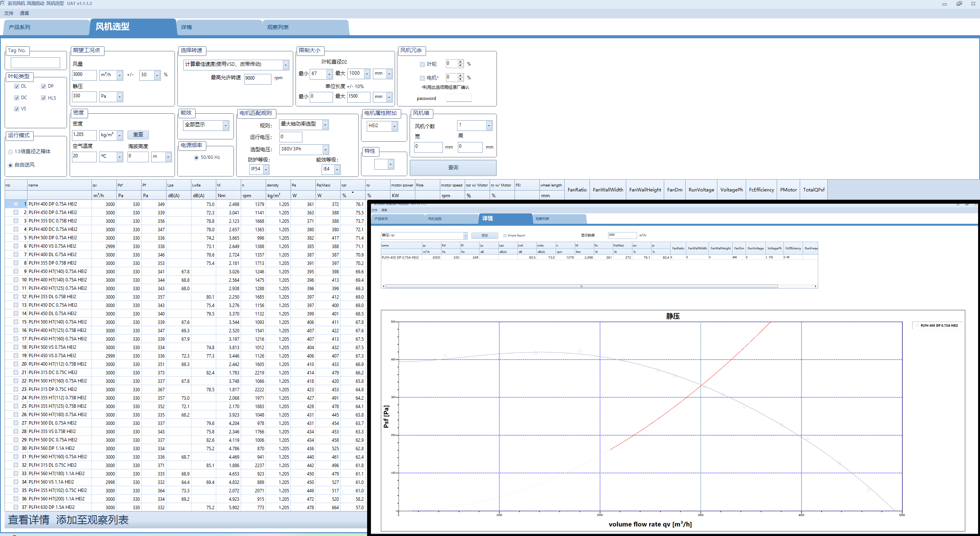
Task: Open the 文件 menu
Action: click(8, 13)
